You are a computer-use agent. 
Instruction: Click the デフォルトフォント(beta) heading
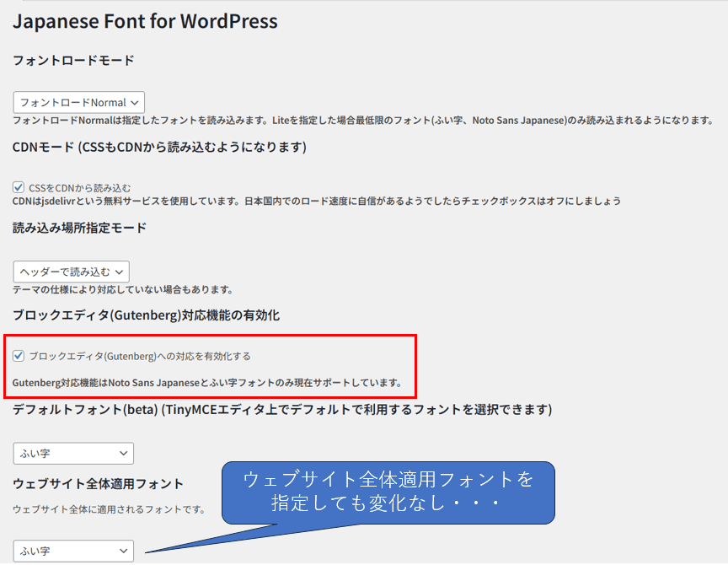pos(281,410)
